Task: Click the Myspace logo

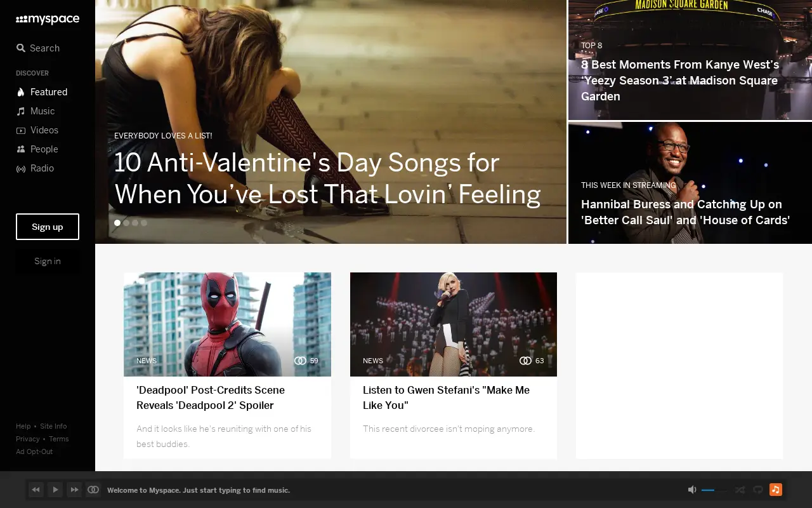Action: coord(48,20)
